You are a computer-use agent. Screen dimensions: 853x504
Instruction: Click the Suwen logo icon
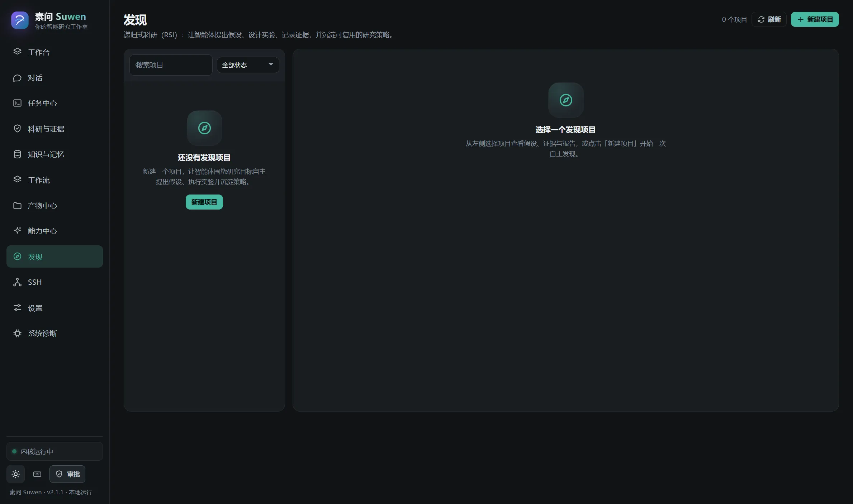20,20
